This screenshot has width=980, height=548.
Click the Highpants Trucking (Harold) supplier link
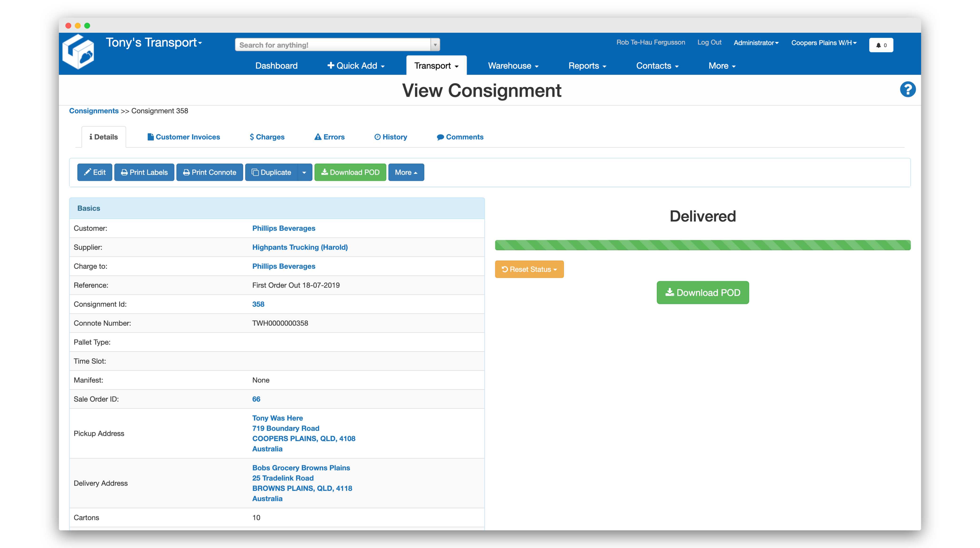[x=300, y=247]
